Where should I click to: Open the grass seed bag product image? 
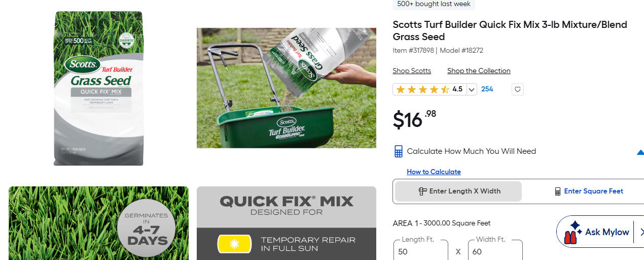click(99, 88)
